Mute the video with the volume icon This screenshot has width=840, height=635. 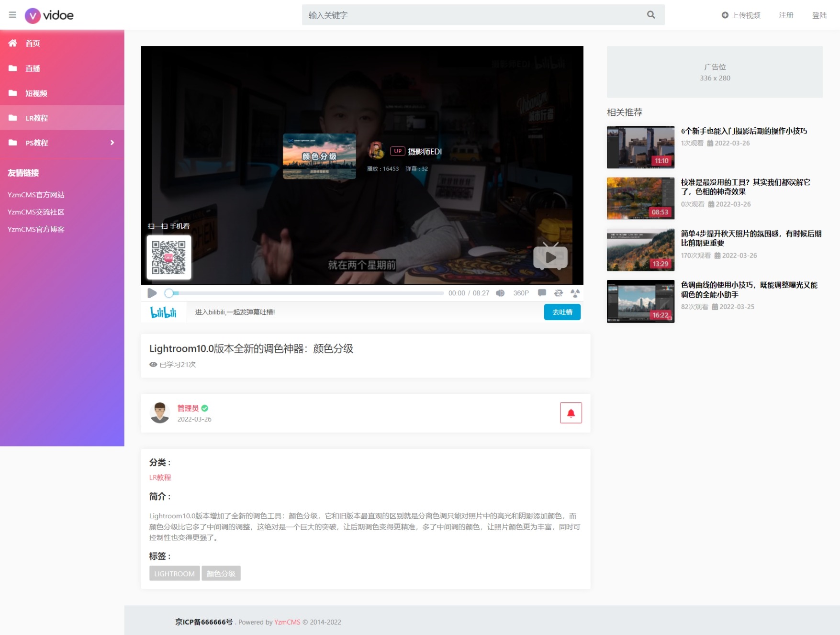(500, 293)
